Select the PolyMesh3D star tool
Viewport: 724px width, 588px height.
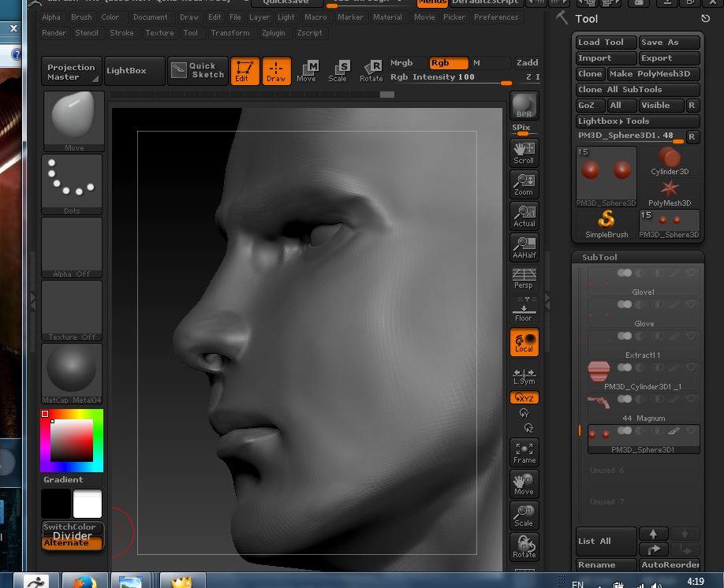[670, 193]
